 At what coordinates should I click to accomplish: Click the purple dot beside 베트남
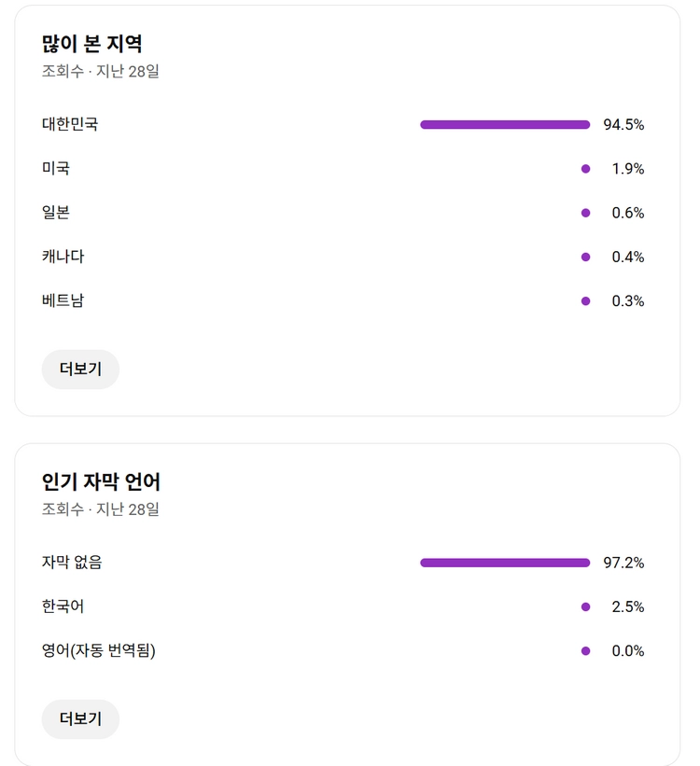coord(585,301)
